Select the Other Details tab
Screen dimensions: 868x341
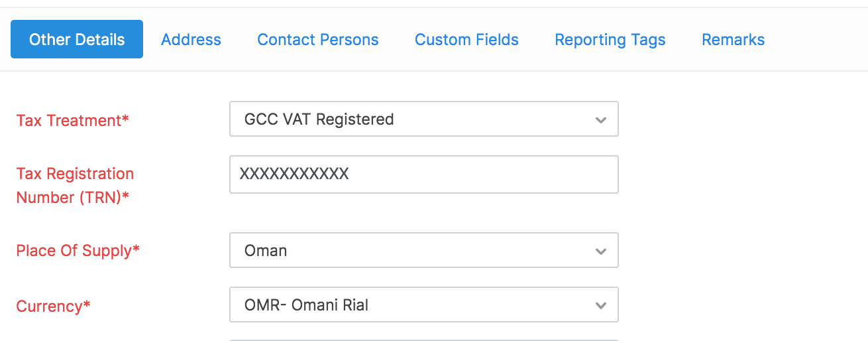coord(77,40)
